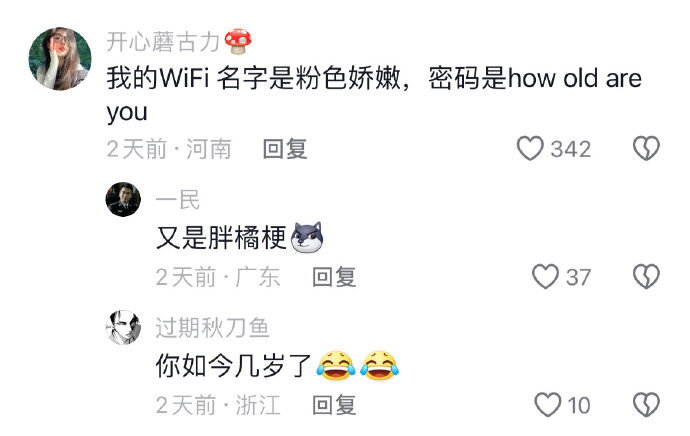Dislike the WiFi name comment with broken heart
The image size is (690, 436).
pyautogui.click(x=646, y=148)
